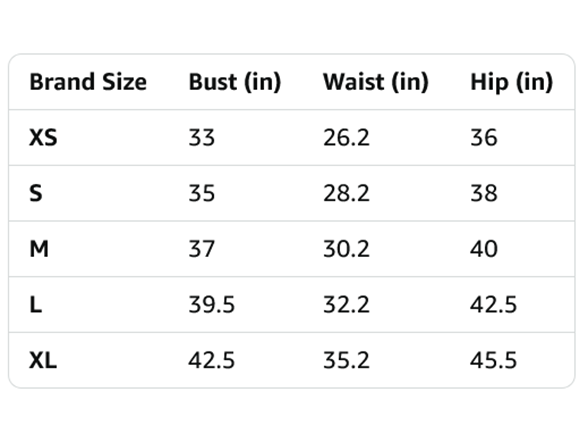The width and height of the screenshot is (588, 441).
Task: Select the XS size row label
Action: (x=43, y=137)
